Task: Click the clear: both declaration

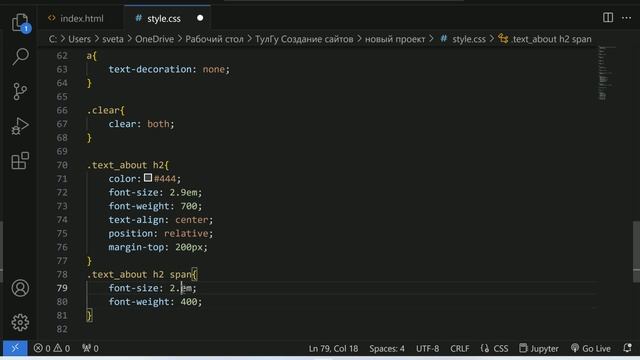Action: 141,124
